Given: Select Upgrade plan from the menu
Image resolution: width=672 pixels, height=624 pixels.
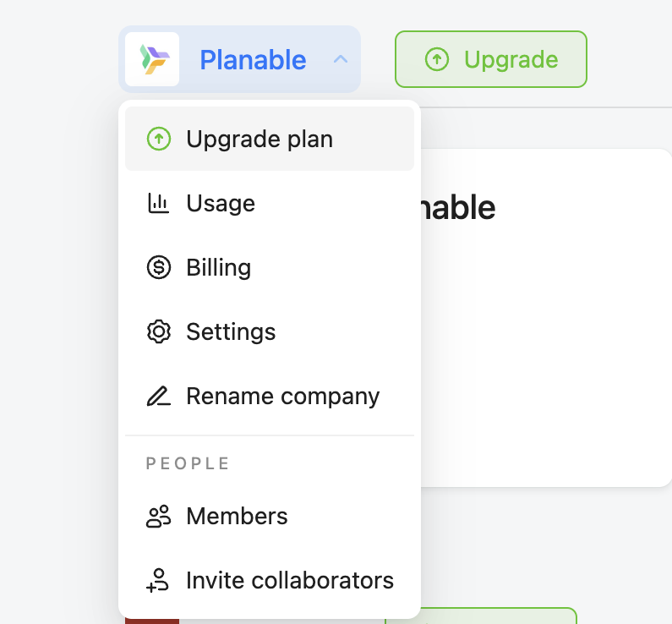Looking at the screenshot, I should [260, 139].
